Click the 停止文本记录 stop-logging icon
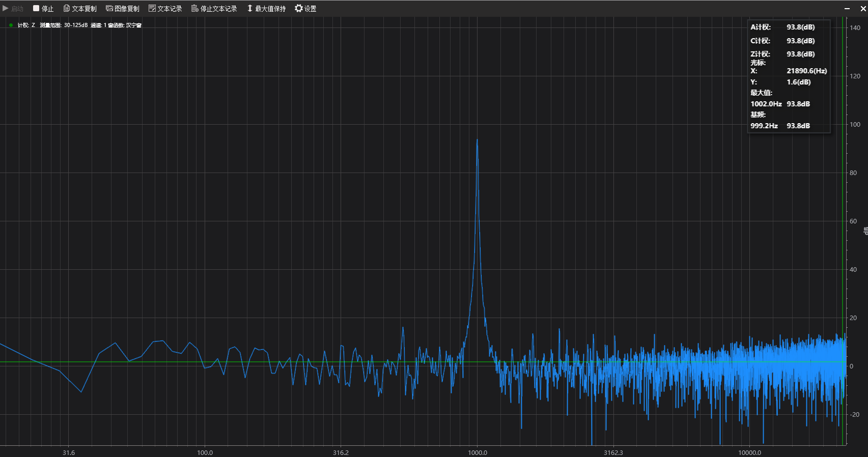Viewport: 868px width, 457px height. click(194, 8)
